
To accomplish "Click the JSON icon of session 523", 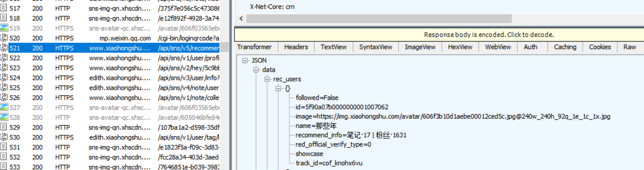I will [4, 68].
